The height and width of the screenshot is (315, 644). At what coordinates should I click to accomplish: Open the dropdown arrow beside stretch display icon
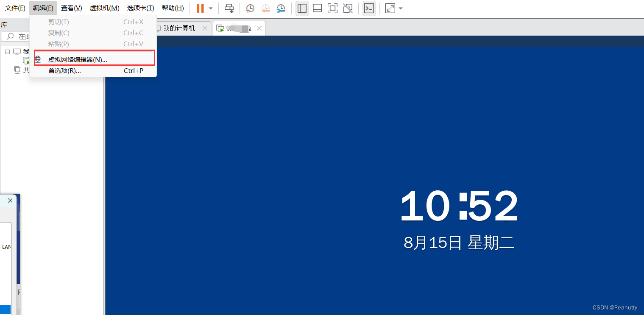coord(401,8)
